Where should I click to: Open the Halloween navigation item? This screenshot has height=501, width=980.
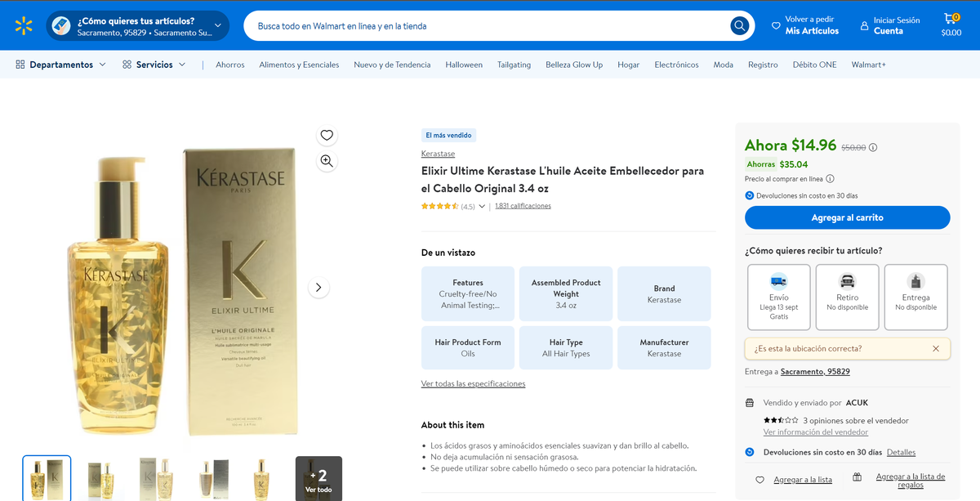tap(464, 65)
